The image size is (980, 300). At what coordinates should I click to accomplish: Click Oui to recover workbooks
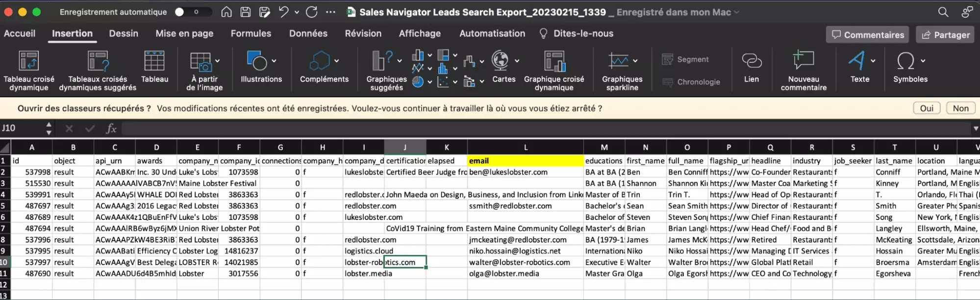[x=926, y=109]
